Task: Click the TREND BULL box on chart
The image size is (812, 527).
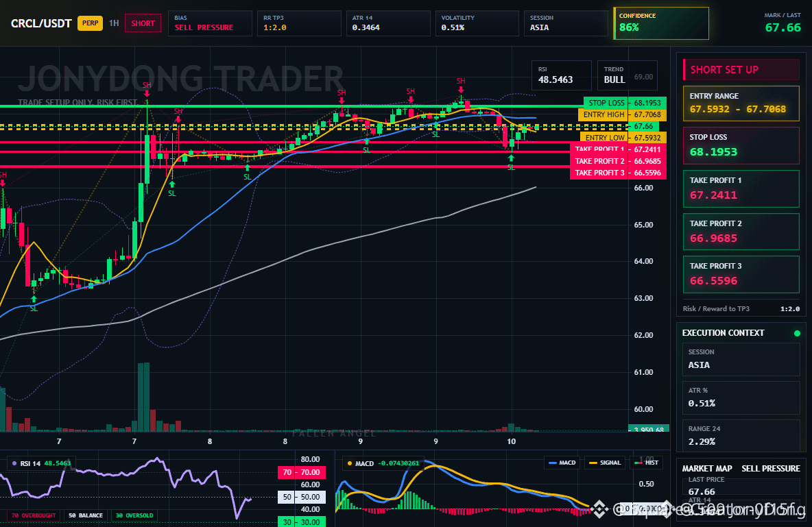Action: coord(627,75)
